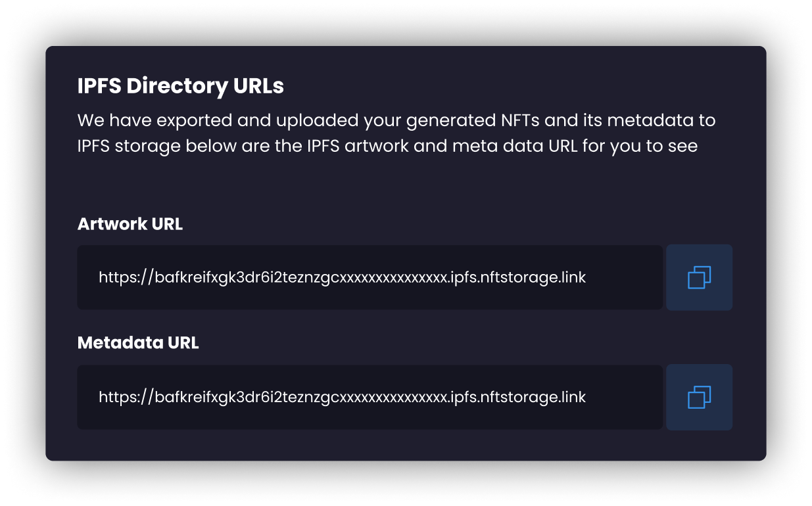The width and height of the screenshot is (812, 506).
Task: Open the Metadata ipfs.nftstorage.link address
Action: [342, 397]
